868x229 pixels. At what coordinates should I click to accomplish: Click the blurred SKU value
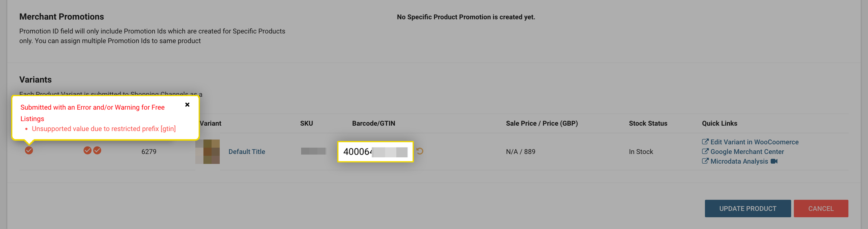[313, 151]
